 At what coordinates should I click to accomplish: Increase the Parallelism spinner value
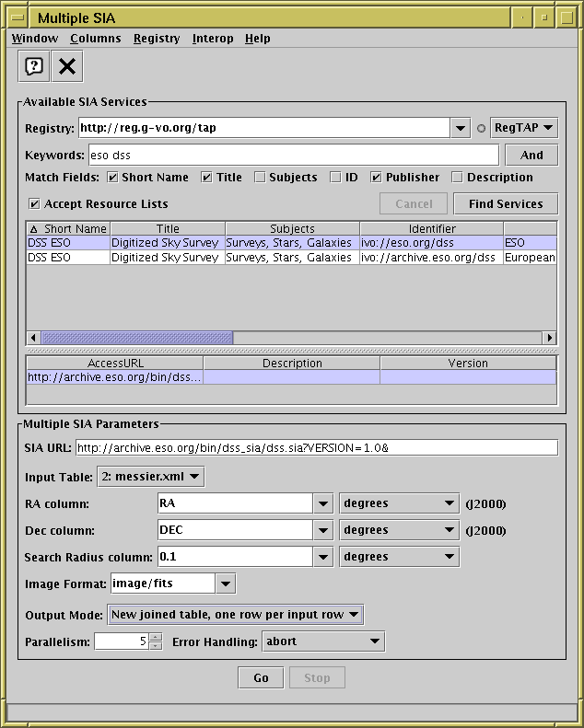(156, 637)
